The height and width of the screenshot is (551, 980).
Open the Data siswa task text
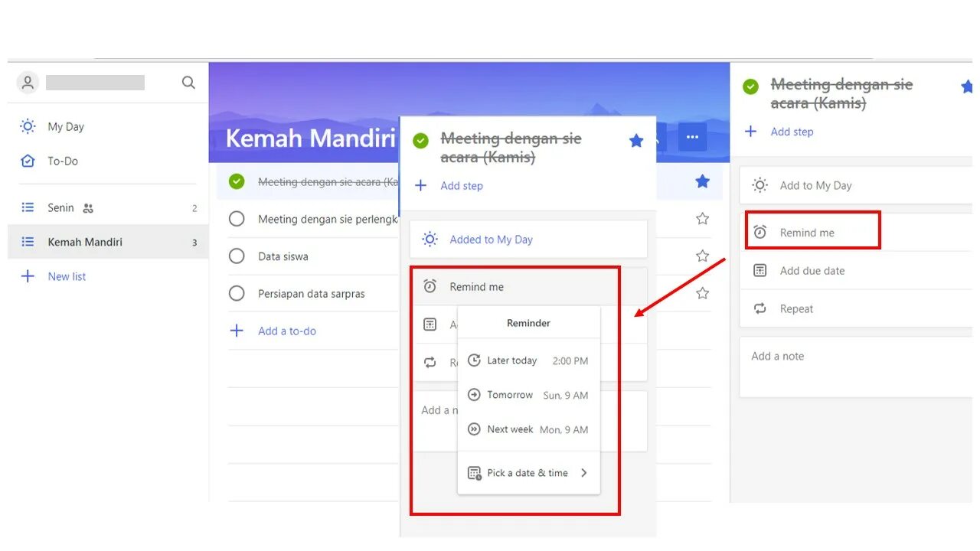pyautogui.click(x=283, y=256)
